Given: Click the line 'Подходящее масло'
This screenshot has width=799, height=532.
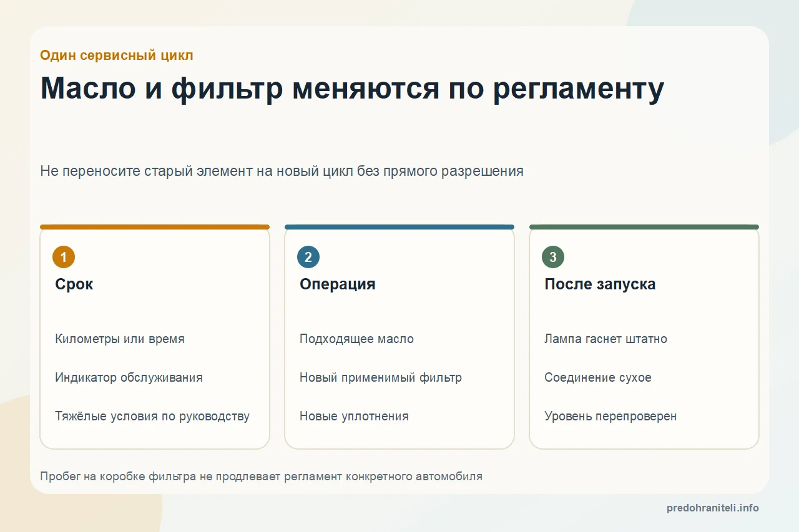Looking at the screenshot, I should tap(356, 339).
